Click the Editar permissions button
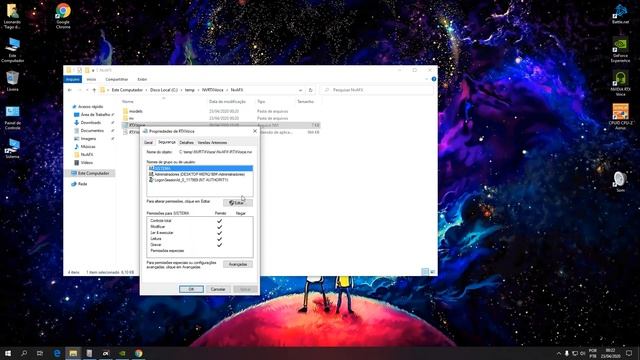This screenshot has width=640, height=360. coord(238,203)
